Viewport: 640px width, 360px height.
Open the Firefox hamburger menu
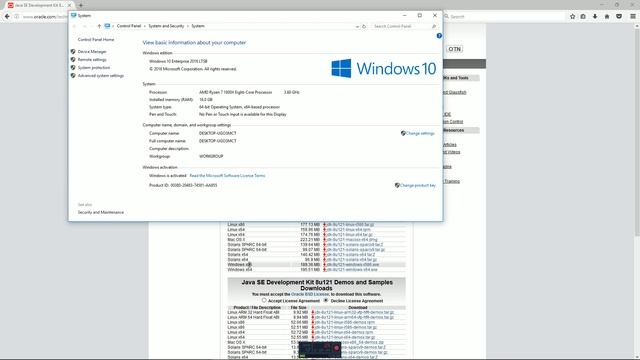tap(633, 16)
